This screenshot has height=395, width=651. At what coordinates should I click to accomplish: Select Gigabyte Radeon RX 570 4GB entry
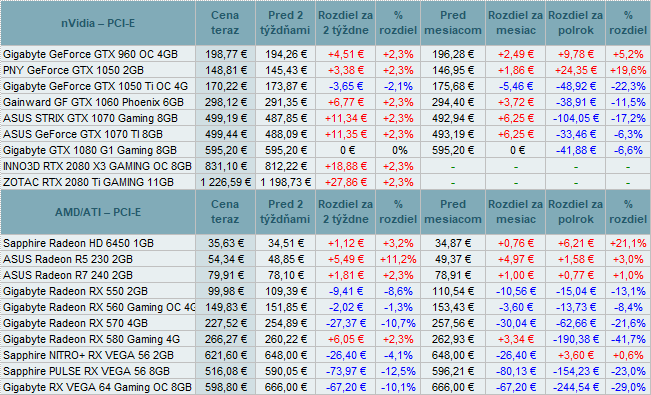pyautogui.click(x=75, y=323)
